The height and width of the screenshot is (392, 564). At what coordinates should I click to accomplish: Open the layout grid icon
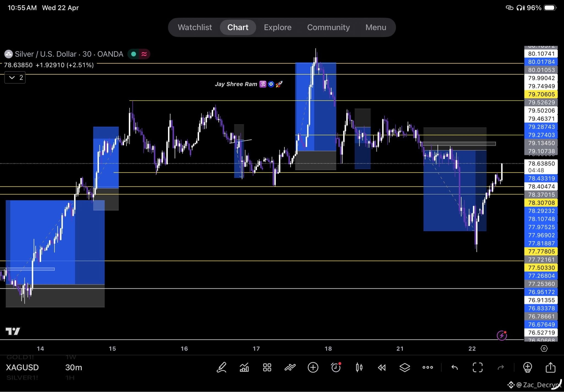267,367
